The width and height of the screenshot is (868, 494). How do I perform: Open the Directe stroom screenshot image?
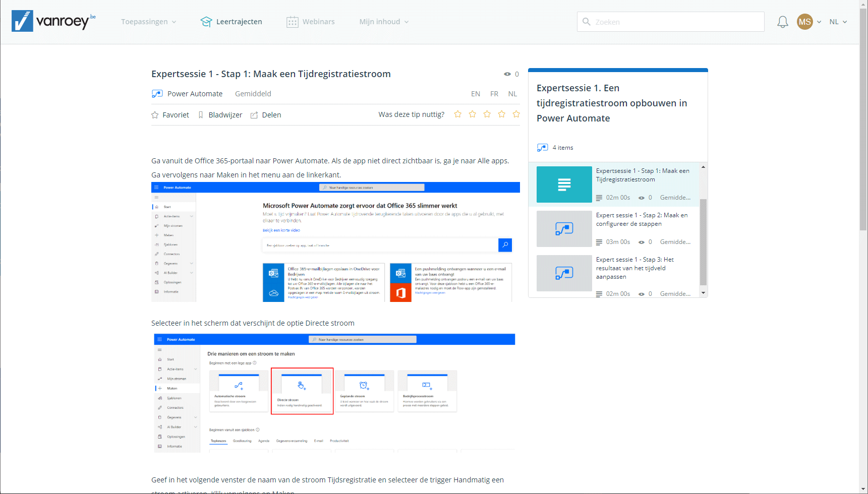(334, 393)
